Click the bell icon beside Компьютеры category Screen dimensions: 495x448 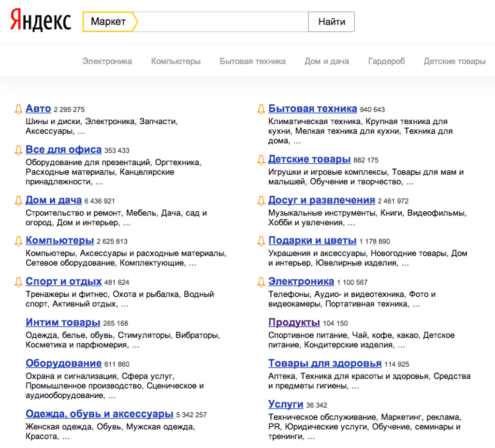[18, 241]
